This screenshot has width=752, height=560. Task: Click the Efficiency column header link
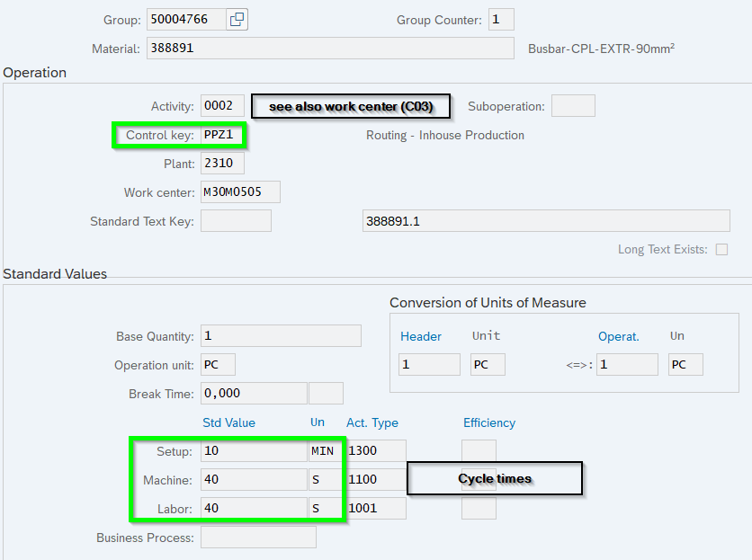(489, 422)
